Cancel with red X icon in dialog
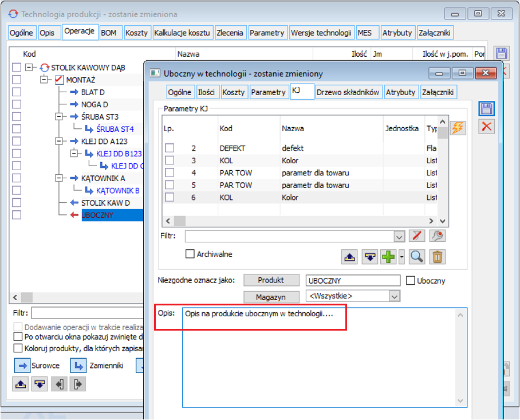520x420 pixels. [x=486, y=127]
